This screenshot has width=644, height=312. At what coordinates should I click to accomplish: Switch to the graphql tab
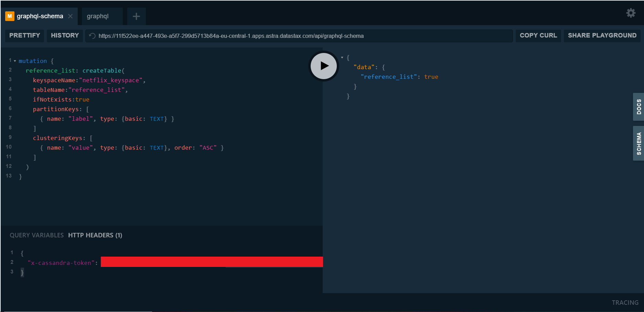point(97,16)
